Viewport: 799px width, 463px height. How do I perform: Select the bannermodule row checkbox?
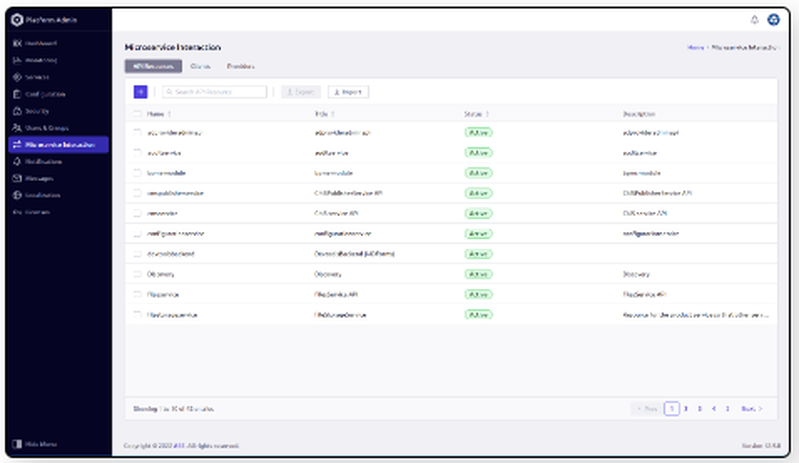click(x=138, y=172)
